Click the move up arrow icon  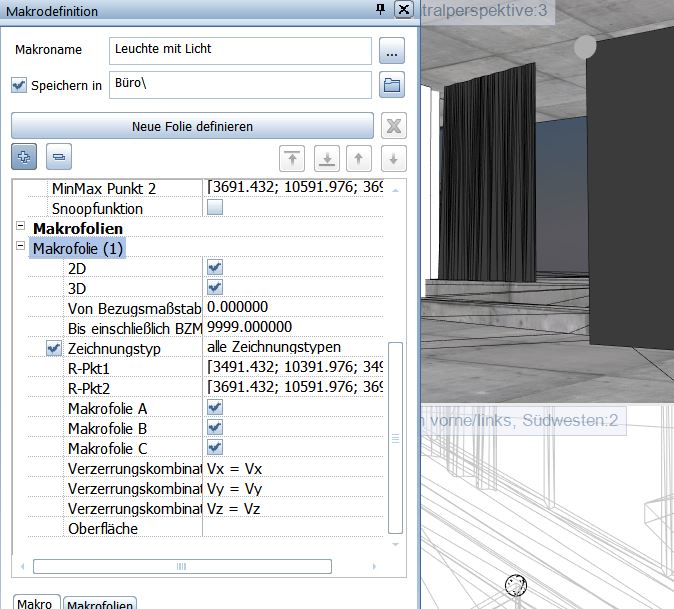tap(360, 157)
